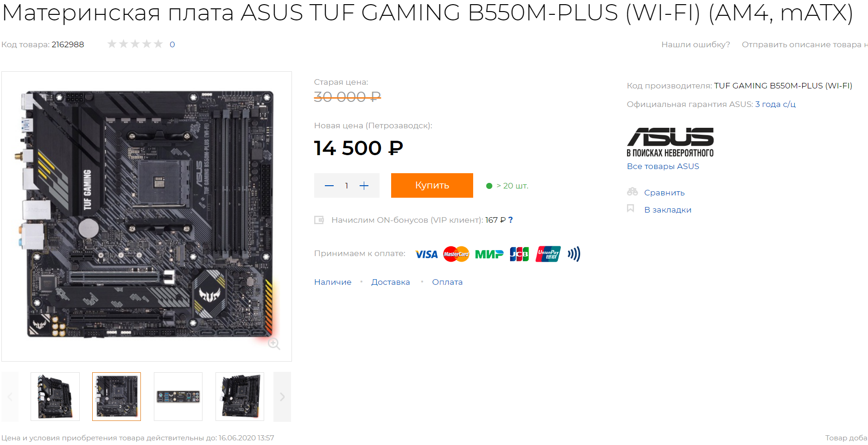The image size is (868, 445).
Task: Click the quantity input field
Action: 347,186
